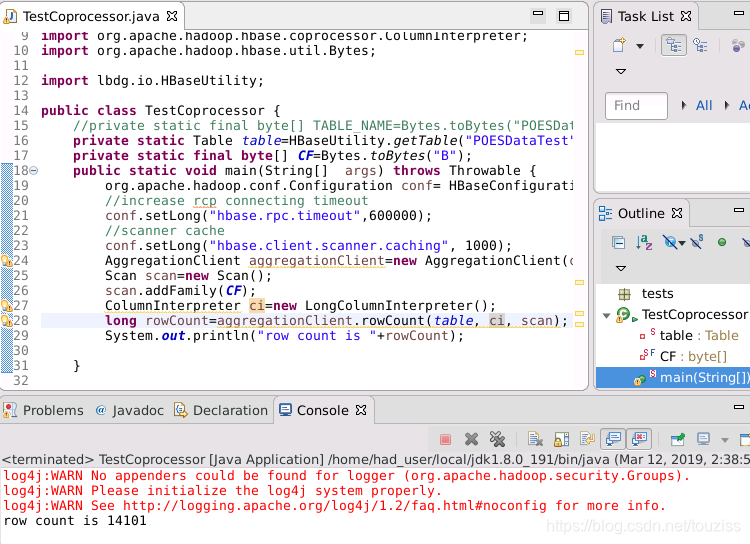Toggle console scroll lock

[562, 439]
